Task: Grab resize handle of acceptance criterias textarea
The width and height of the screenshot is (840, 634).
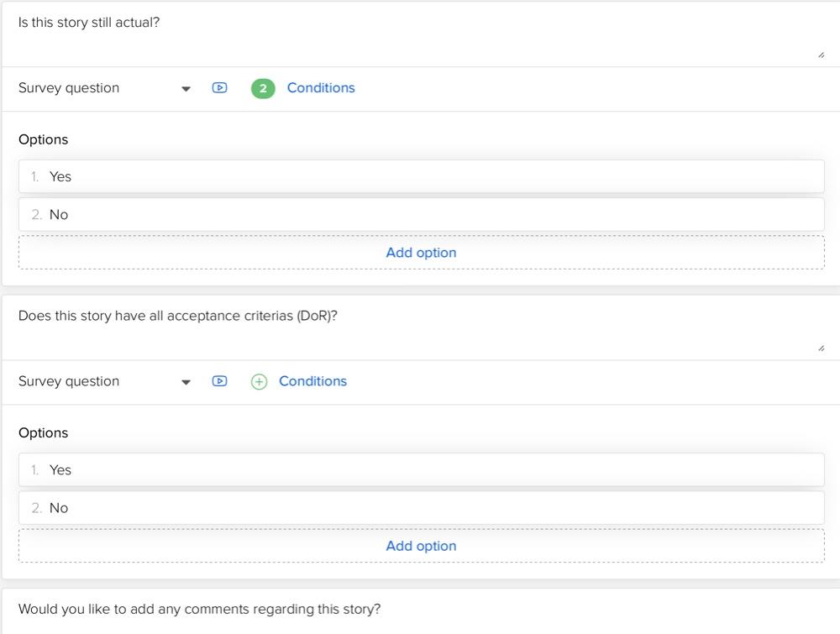Action: click(822, 348)
